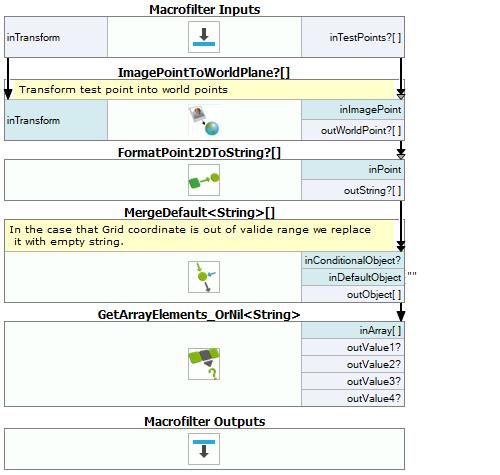Image resolution: width=500 pixels, height=475 pixels.
Task: Click the inTransform port in Macrofilter Inputs
Action: 56,37
